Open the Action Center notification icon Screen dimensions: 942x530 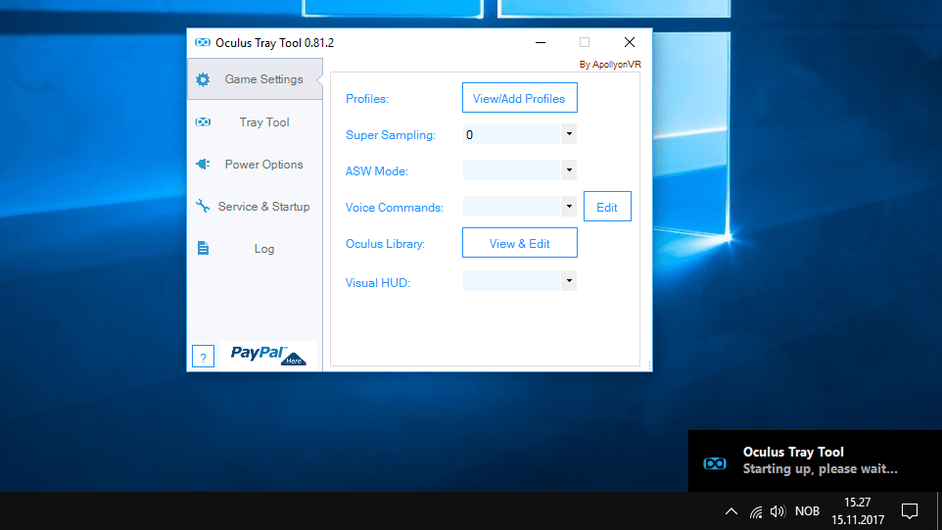(910, 511)
